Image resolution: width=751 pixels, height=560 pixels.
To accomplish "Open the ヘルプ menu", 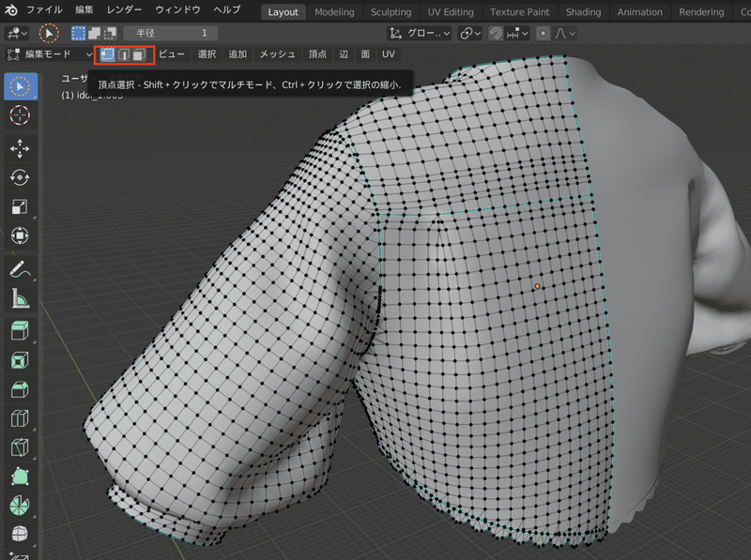I will [x=226, y=9].
